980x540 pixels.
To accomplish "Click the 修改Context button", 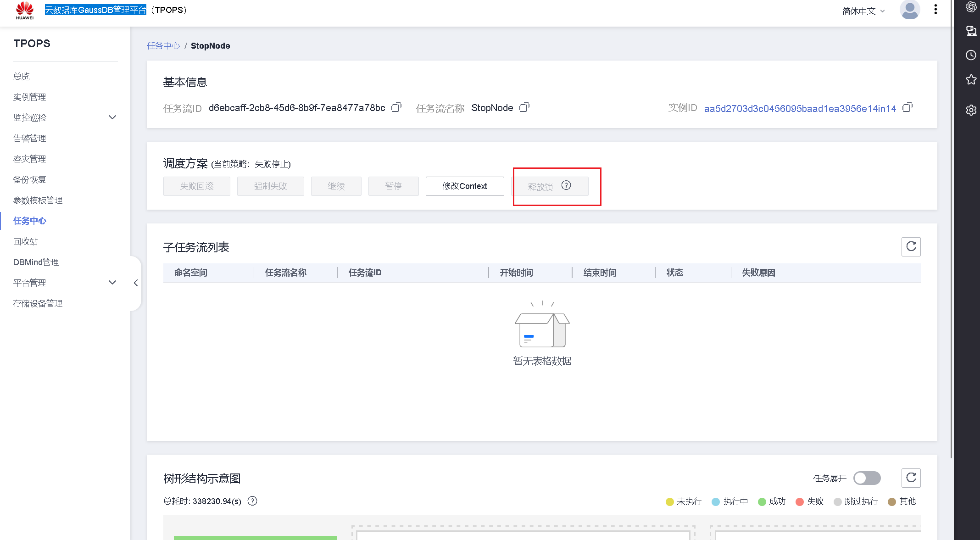I will (464, 186).
